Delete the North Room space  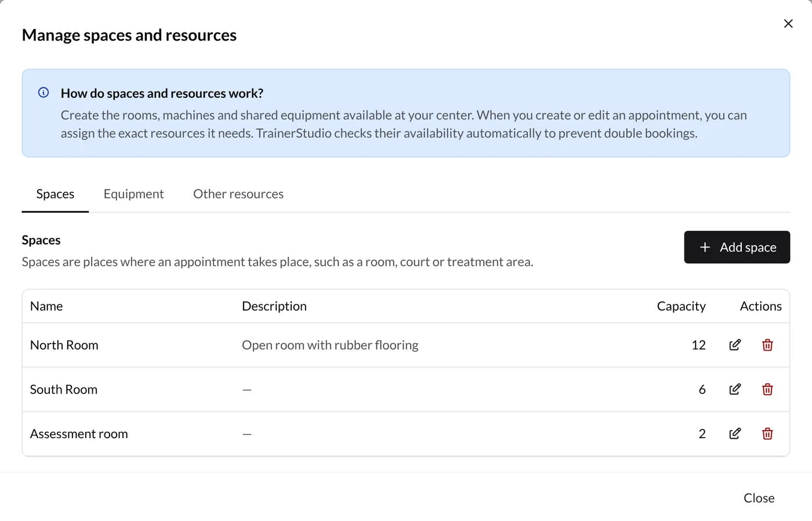click(x=767, y=345)
